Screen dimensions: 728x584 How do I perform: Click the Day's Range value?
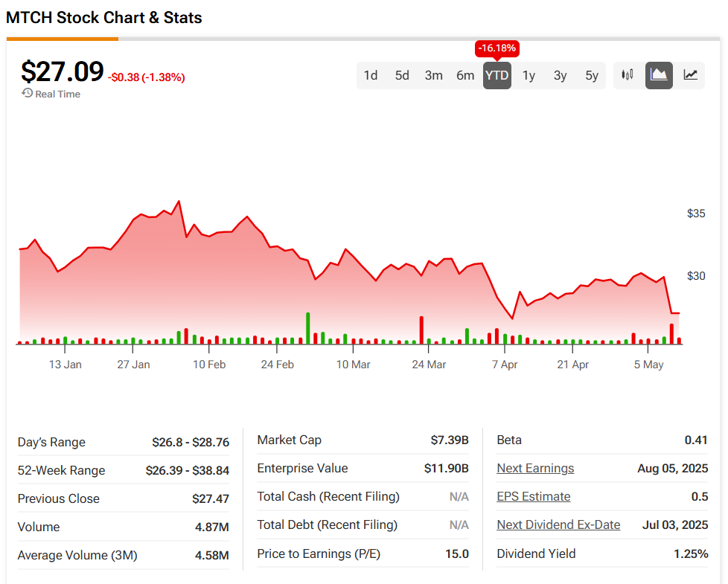coord(191,443)
